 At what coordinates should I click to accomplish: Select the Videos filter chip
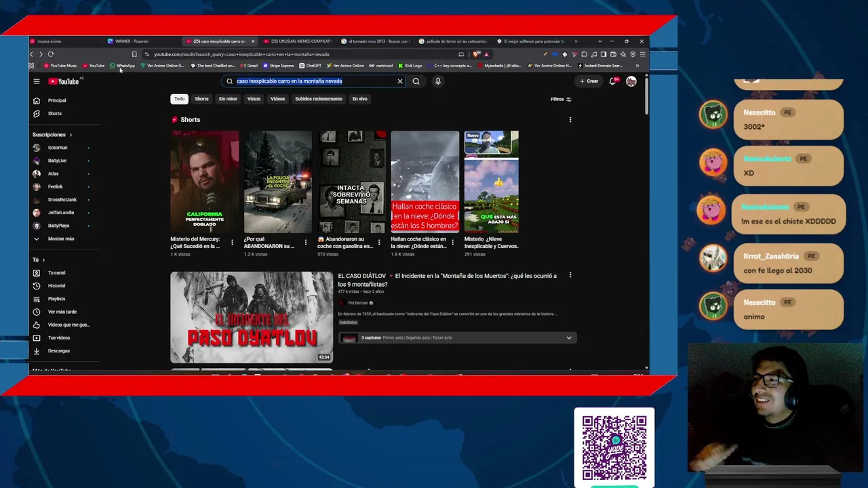[x=278, y=99]
